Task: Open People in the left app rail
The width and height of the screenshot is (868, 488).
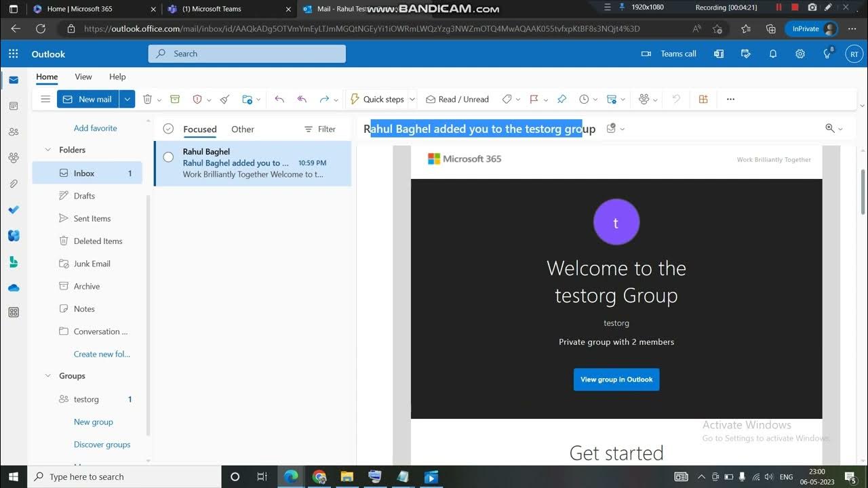Action: coord(14,131)
